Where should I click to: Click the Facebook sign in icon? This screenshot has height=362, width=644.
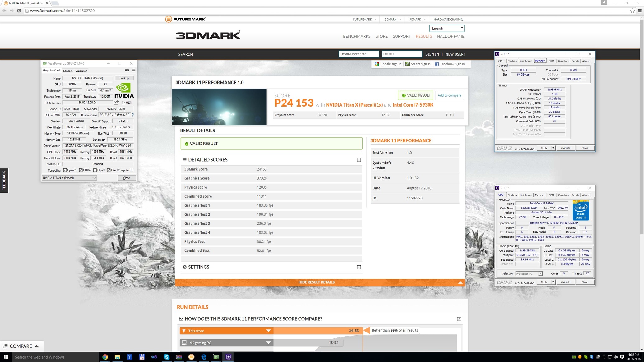click(437, 64)
